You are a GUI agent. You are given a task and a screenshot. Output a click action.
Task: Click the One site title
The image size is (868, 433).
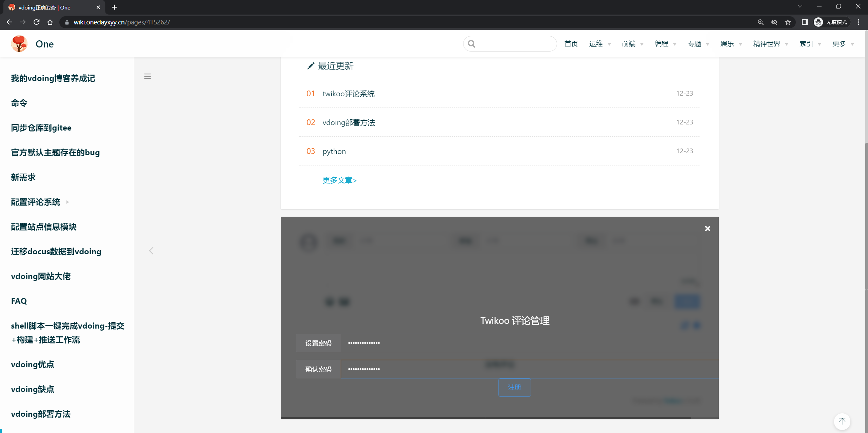point(44,44)
